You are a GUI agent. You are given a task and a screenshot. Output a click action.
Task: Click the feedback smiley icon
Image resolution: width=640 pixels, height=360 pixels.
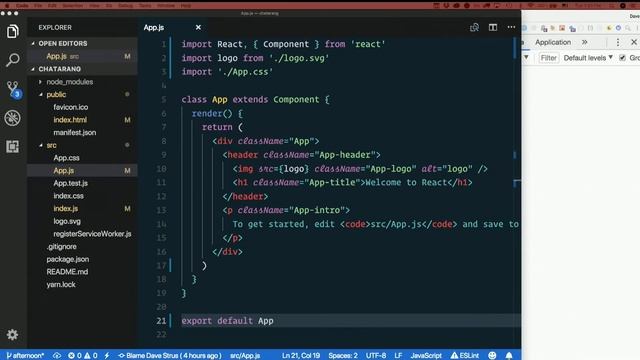pyautogui.click(x=492, y=356)
